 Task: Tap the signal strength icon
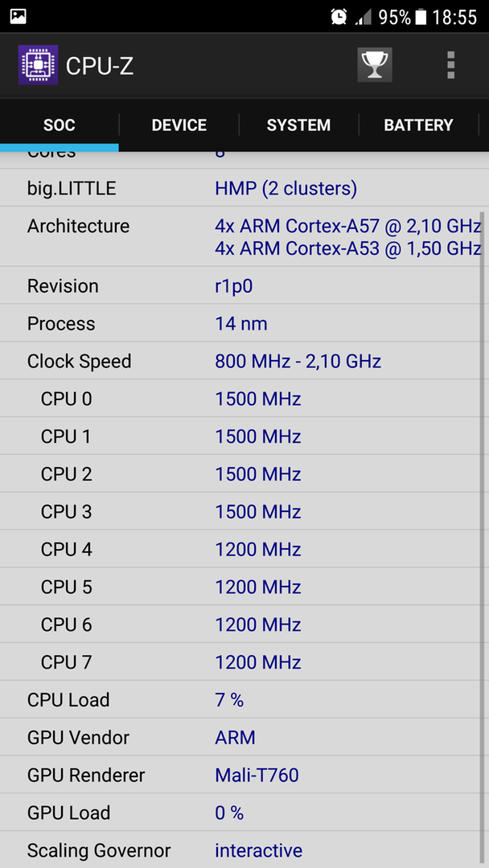364,17
